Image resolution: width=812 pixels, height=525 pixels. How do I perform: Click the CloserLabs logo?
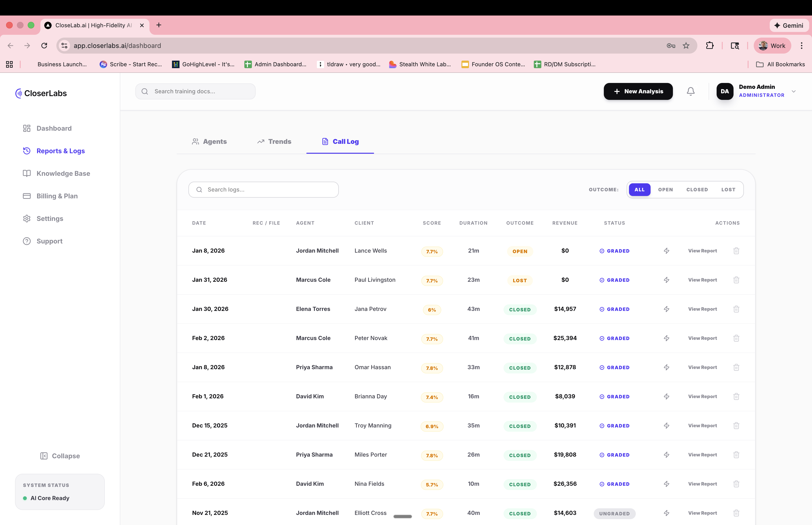pos(41,93)
